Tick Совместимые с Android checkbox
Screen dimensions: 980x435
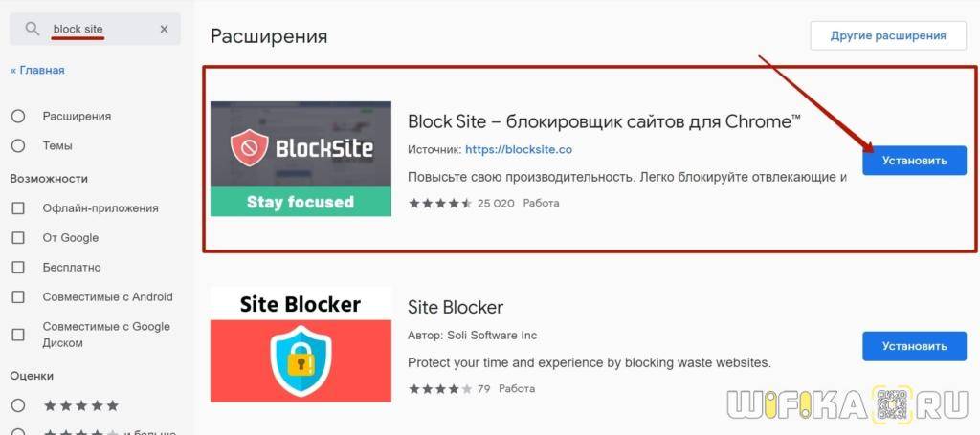[18, 297]
